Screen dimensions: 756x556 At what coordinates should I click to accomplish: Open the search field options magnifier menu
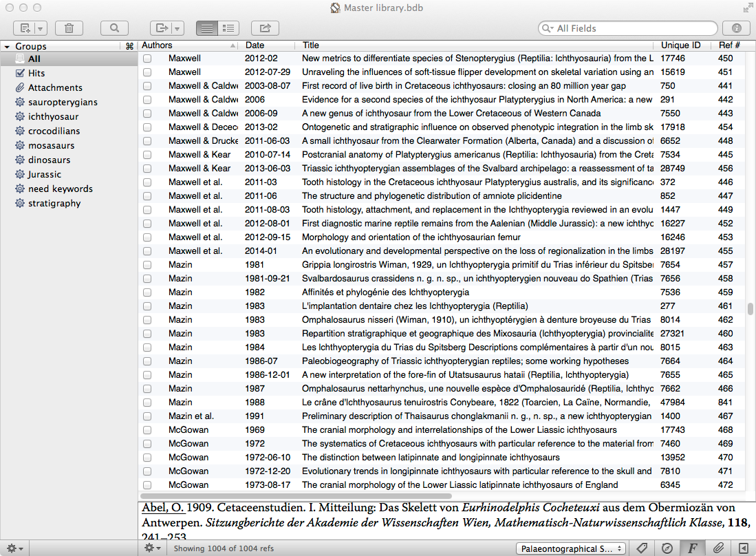coord(548,28)
